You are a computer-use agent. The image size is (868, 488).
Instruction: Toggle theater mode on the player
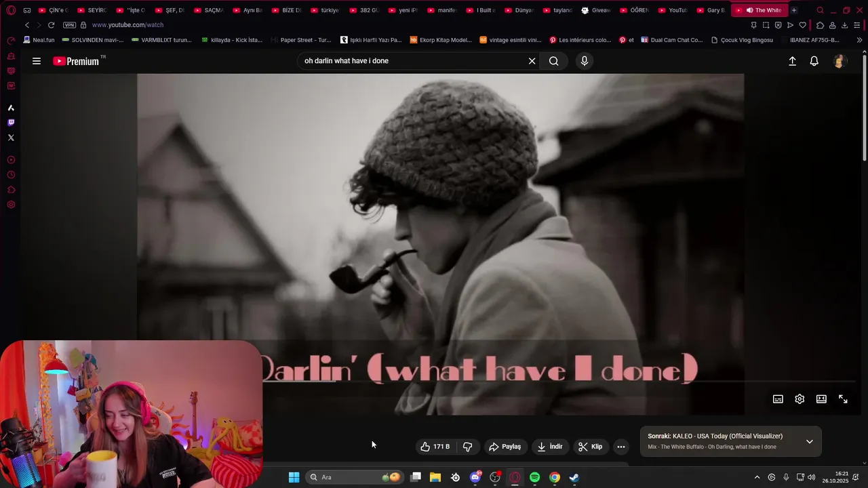(x=821, y=399)
